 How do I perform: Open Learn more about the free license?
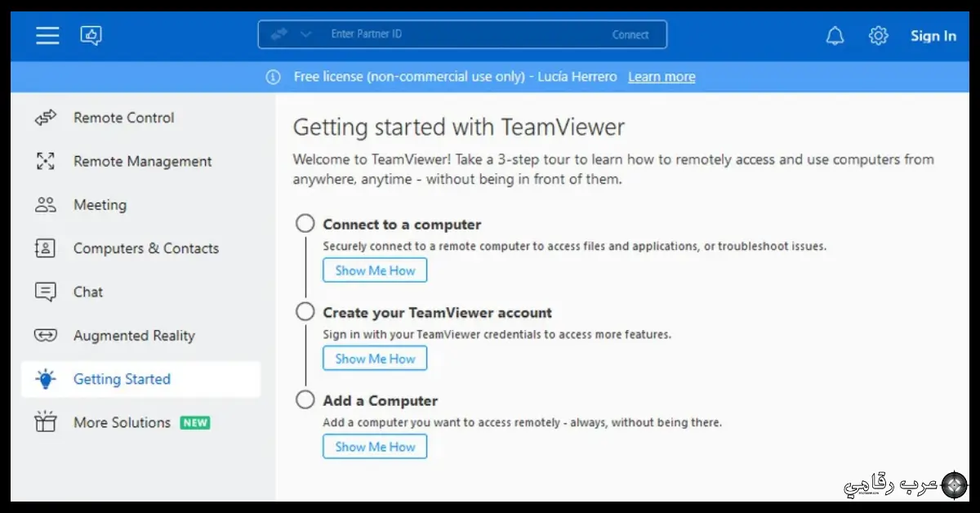tap(661, 76)
